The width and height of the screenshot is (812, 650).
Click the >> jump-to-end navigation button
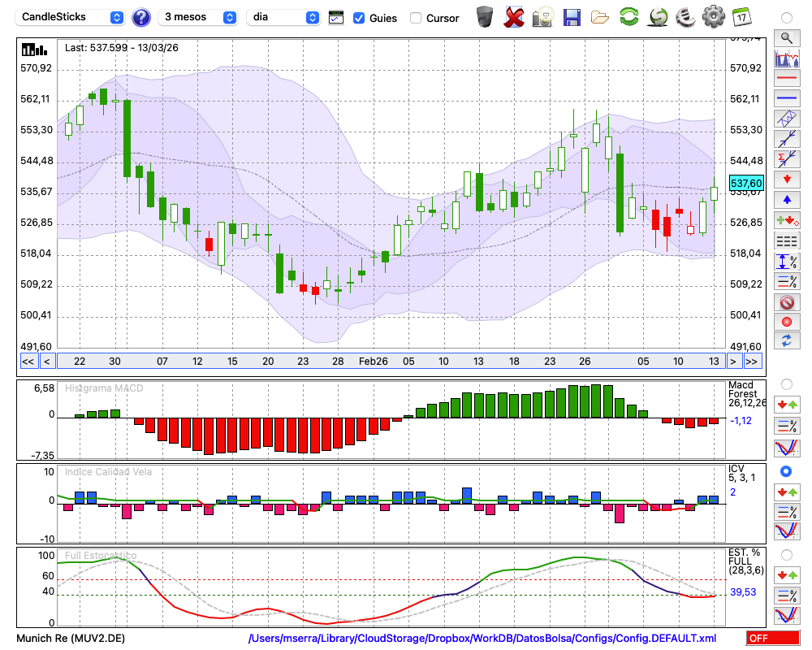[x=752, y=362]
